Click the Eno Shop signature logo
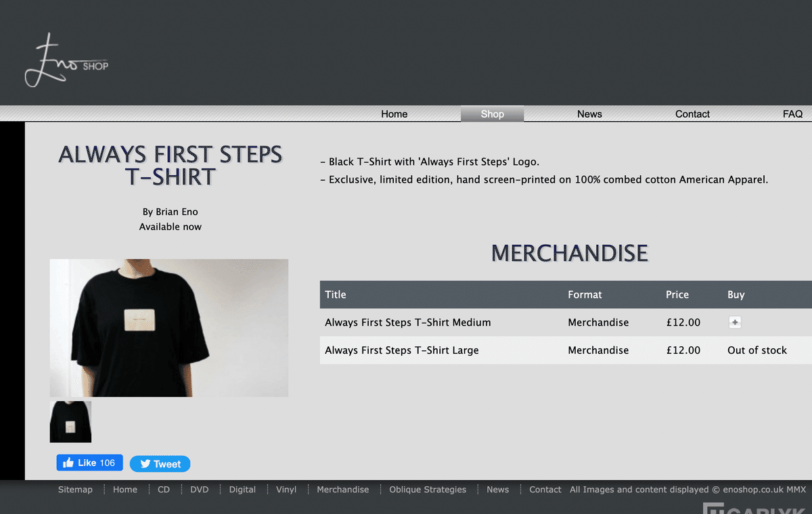 coord(66,60)
